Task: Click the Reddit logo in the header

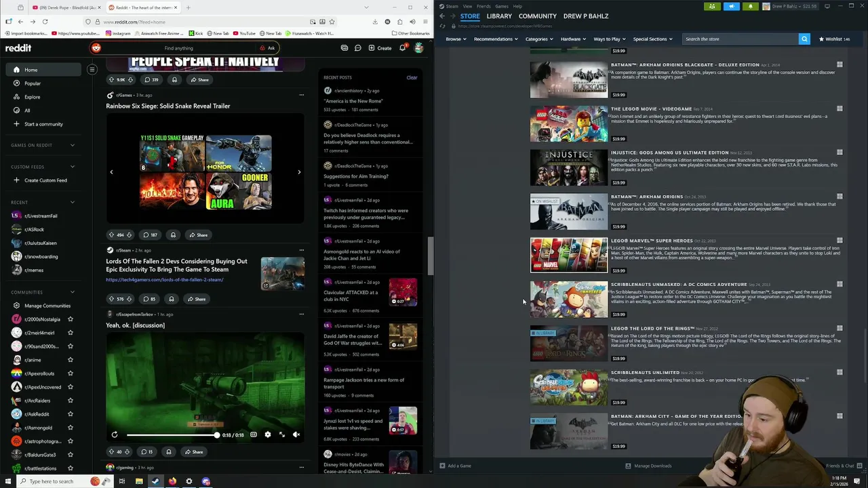Action: [18, 48]
